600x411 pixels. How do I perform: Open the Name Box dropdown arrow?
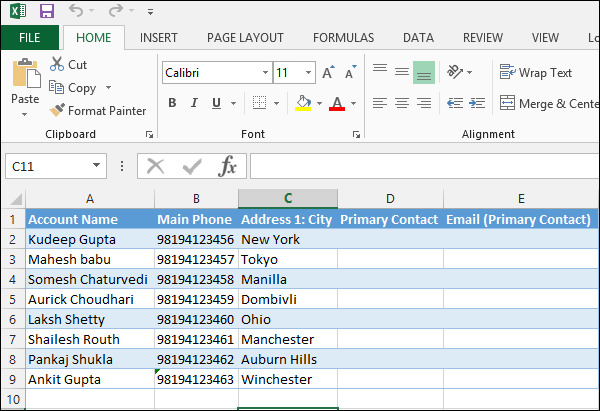pos(97,166)
